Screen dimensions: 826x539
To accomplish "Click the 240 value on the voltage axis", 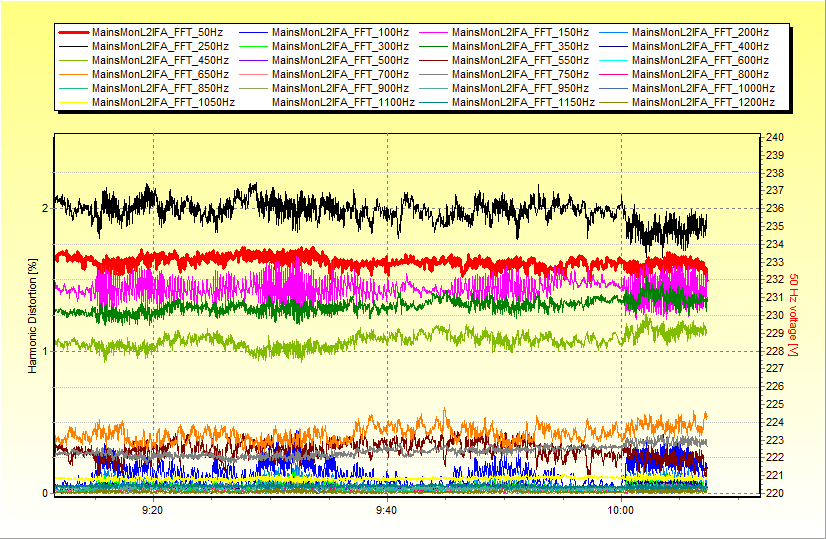I will (774, 137).
